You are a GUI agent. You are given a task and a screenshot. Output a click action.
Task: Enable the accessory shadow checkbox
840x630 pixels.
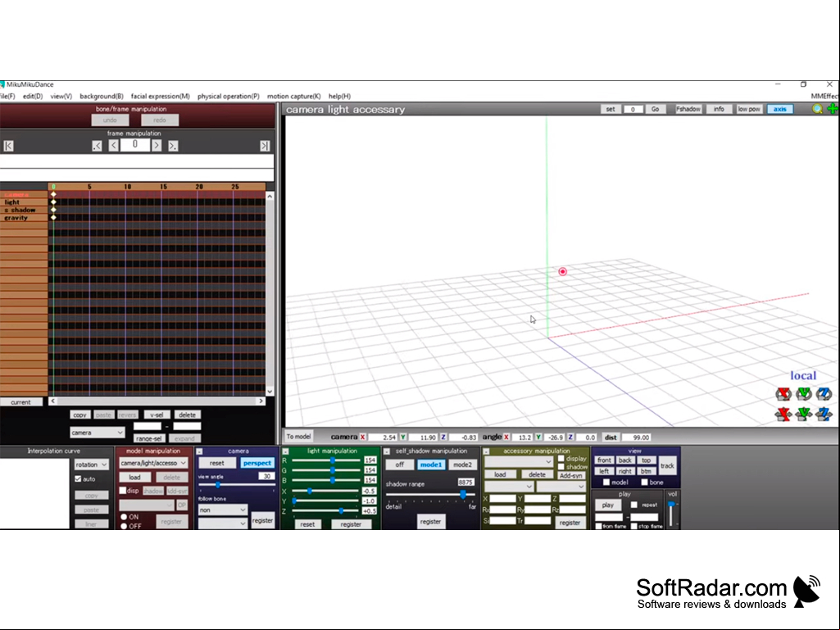(561, 467)
